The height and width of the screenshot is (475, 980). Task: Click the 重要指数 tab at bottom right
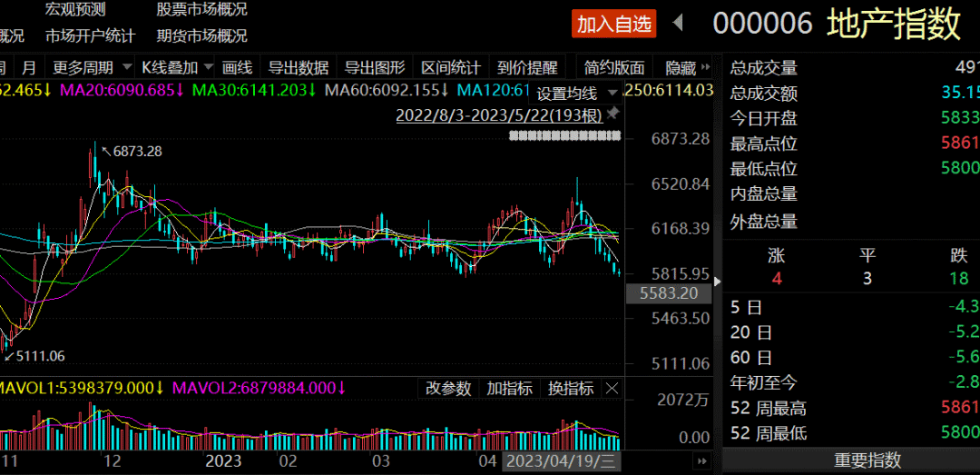coord(855,460)
